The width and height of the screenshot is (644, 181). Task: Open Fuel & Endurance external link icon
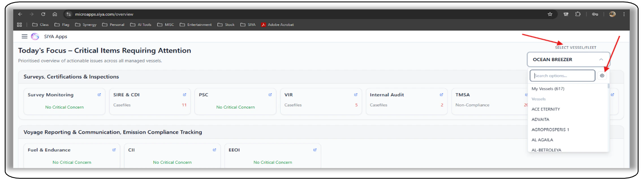coord(114,150)
